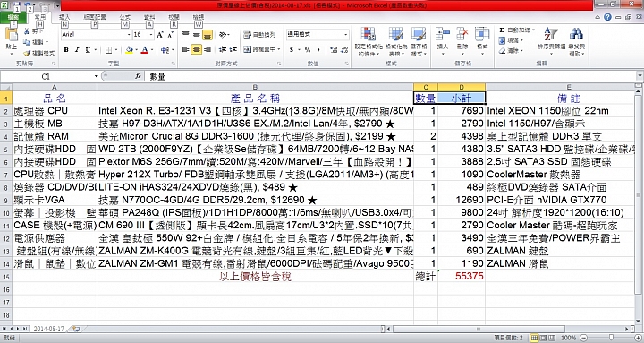
Task: Decrease the indent level
Action: (x=222, y=49)
